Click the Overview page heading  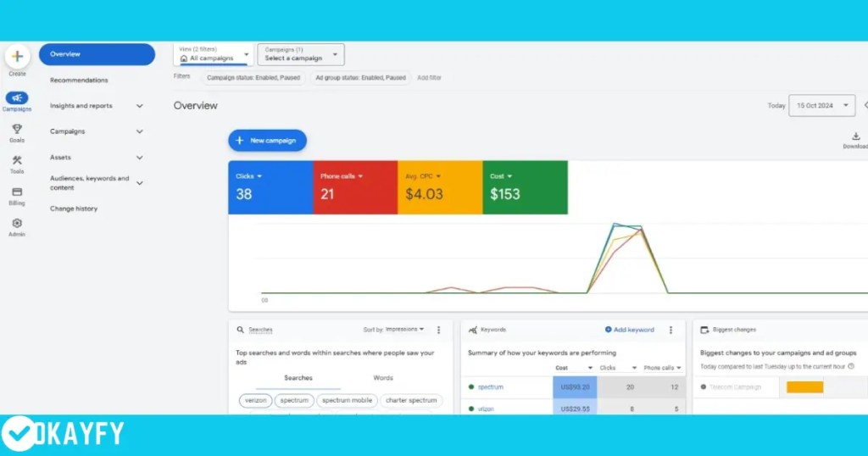pos(196,106)
